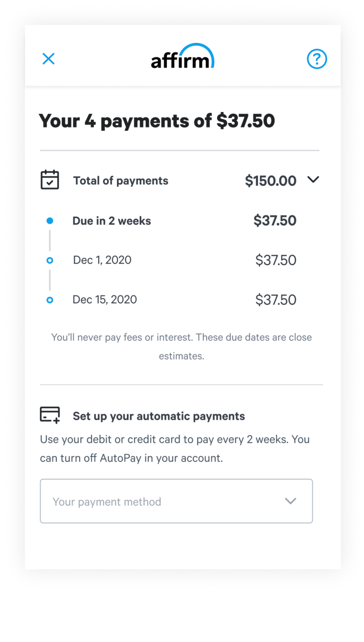Click the "Dec 1, 2020" payment date
The width and height of the screenshot is (364, 642).
coord(102,260)
